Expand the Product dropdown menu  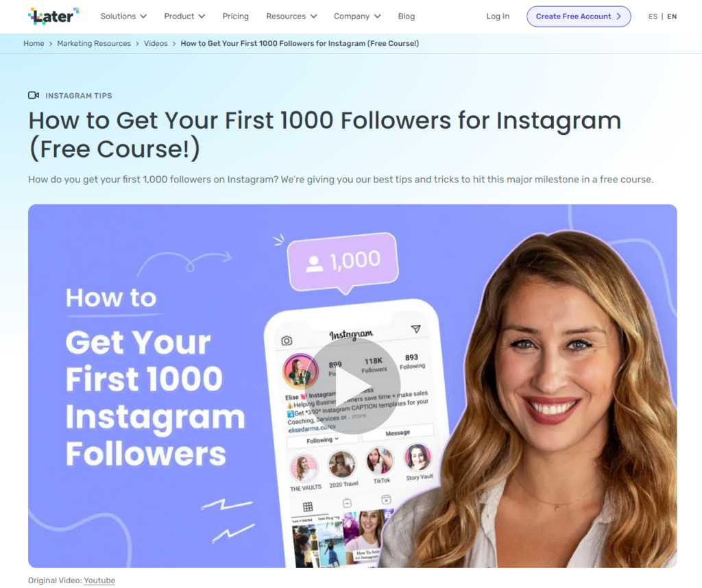[184, 16]
